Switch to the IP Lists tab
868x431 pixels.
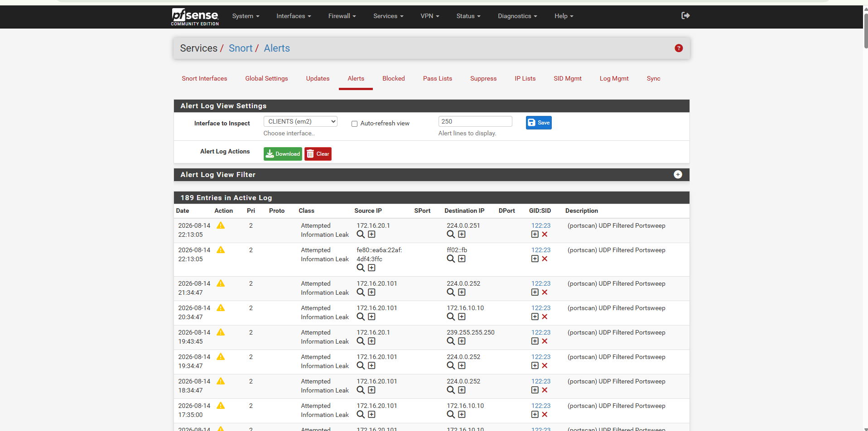pos(525,78)
